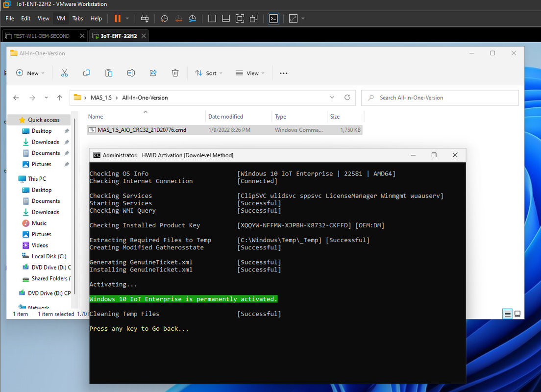Select MAS_1.5_AIO_CRC32_21D20776.cmd file
The height and width of the screenshot is (392, 541).
[224, 130]
